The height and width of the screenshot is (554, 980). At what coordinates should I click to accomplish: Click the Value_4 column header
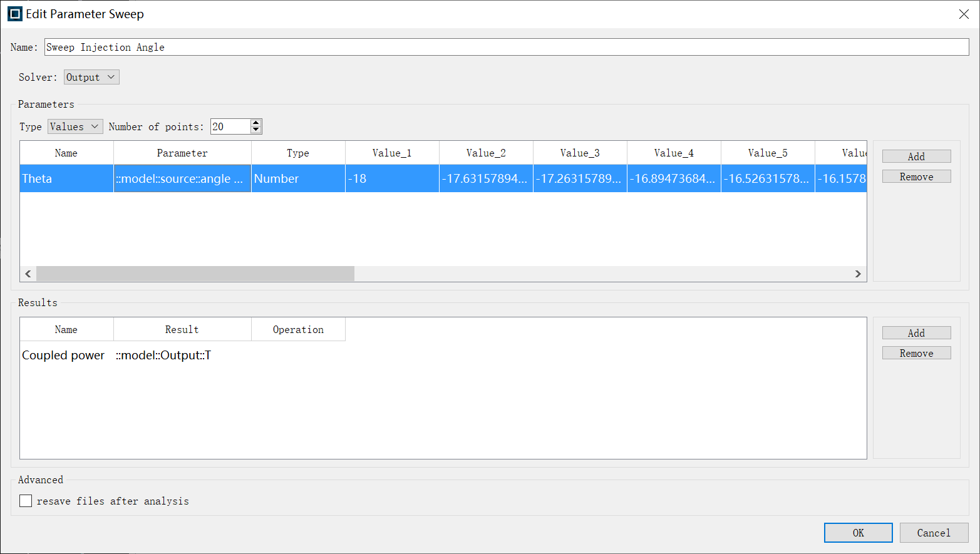pos(674,153)
